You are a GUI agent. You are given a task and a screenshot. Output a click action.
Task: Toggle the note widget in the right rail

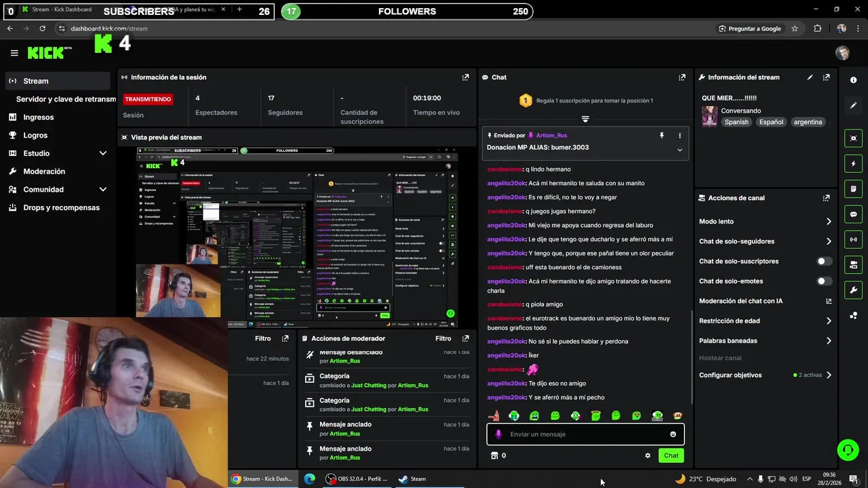coord(853,188)
